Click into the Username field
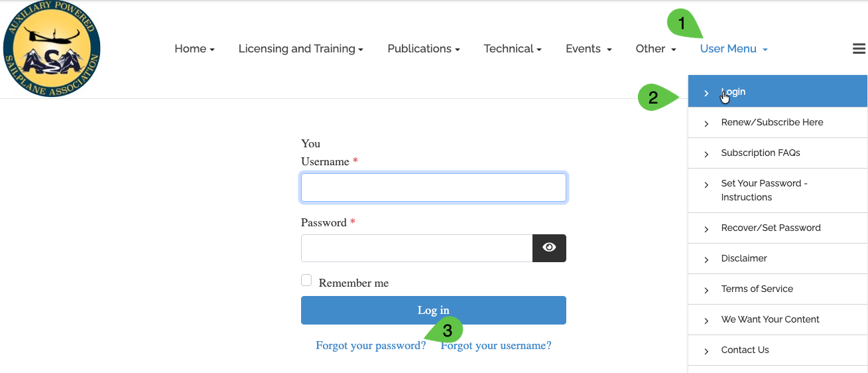The image size is (868, 373). pos(434,188)
